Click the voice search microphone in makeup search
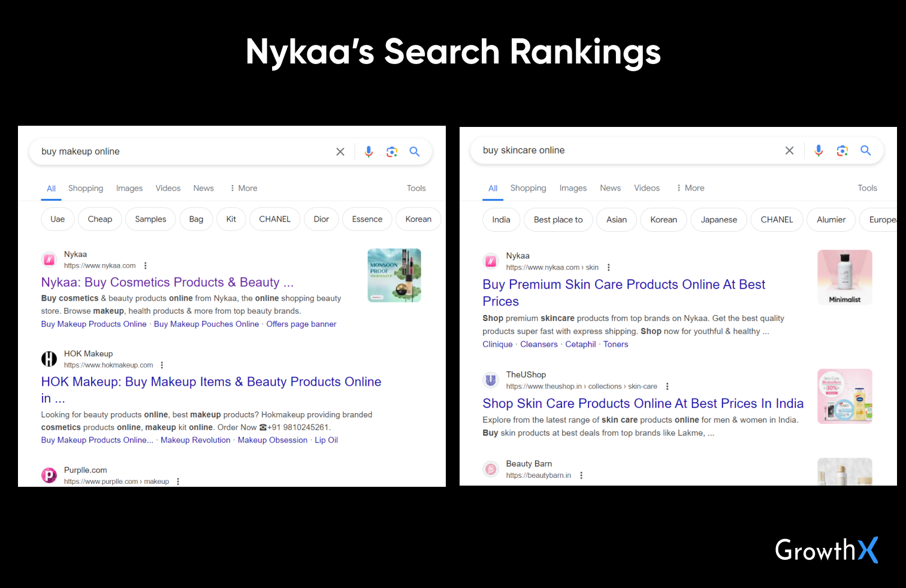The height and width of the screenshot is (588, 906). (x=369, y=152)
